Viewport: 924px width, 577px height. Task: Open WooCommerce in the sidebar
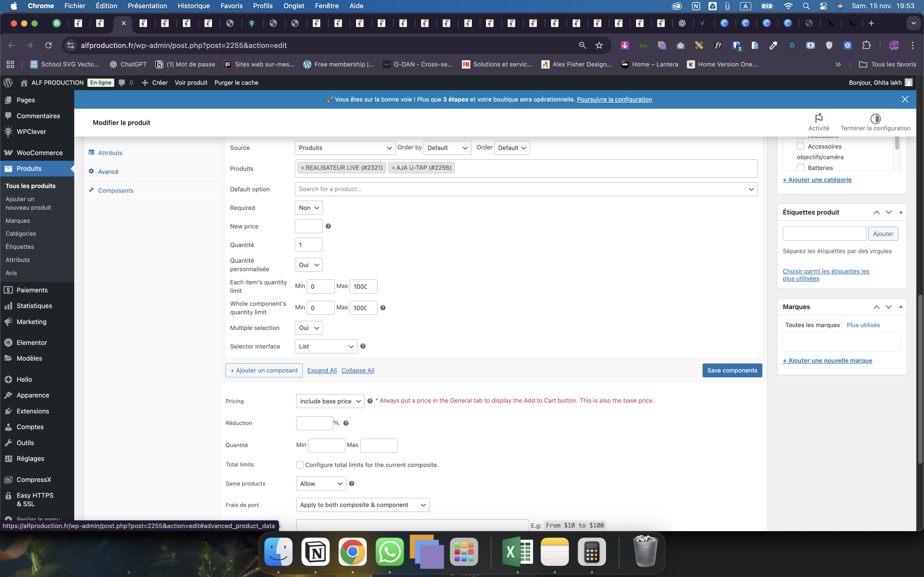(39, 153)
